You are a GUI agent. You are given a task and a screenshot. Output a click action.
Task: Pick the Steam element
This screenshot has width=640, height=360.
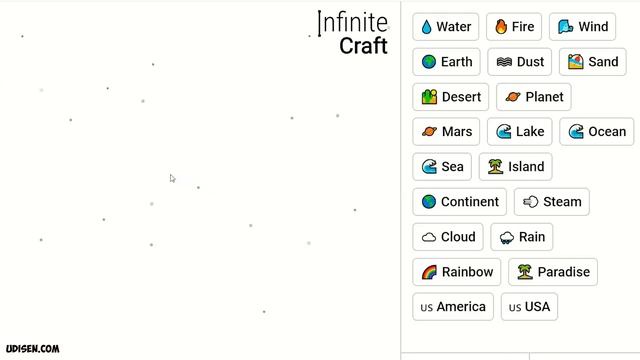(x=552, y=202)
